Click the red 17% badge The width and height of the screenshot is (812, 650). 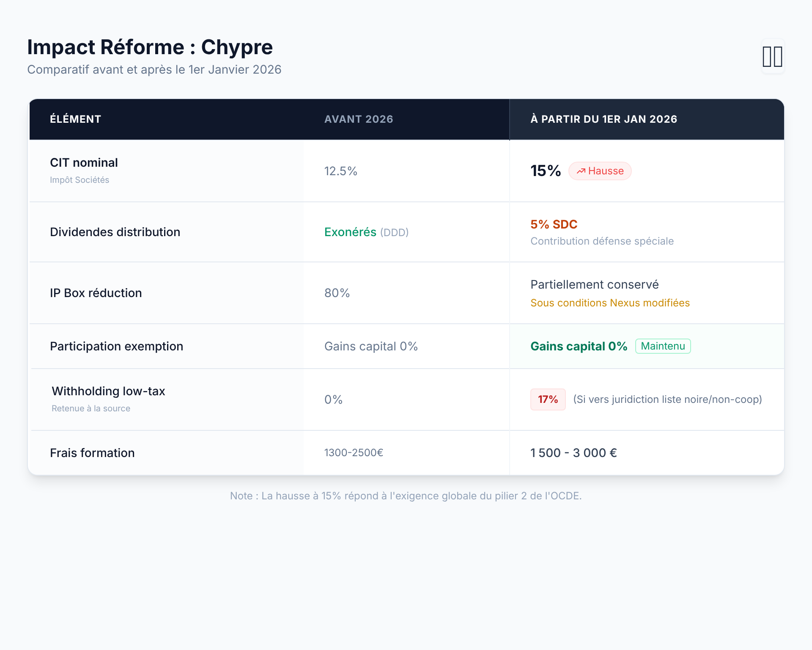click(x=548, y=399)
